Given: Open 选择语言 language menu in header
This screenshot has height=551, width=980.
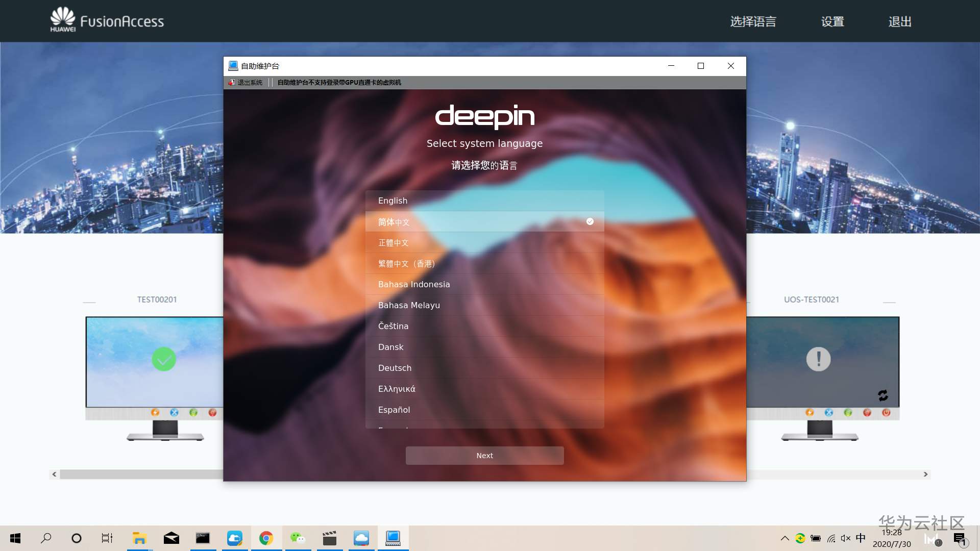Looking at the screenshot, I should (x=753, y=21).
